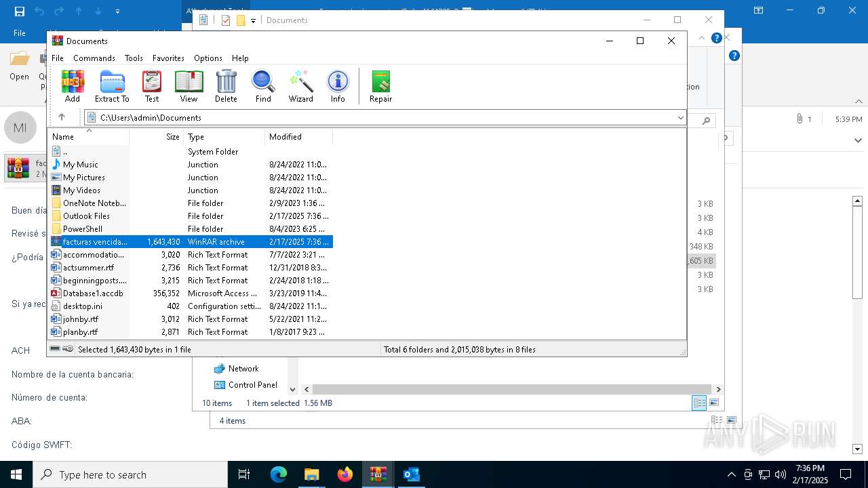Select the My Pictures junction
The image size is (868, 488).
pyautogui.click(x=191, y=178)
